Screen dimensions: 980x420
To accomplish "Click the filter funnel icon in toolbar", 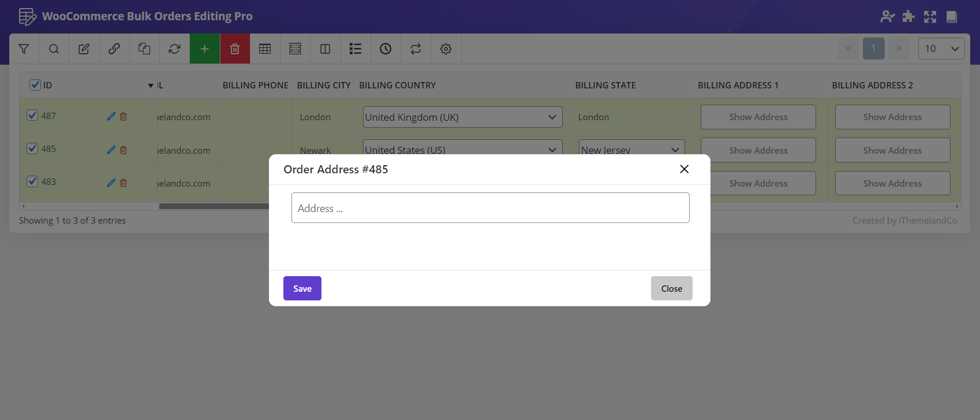I will pos(24,49).
